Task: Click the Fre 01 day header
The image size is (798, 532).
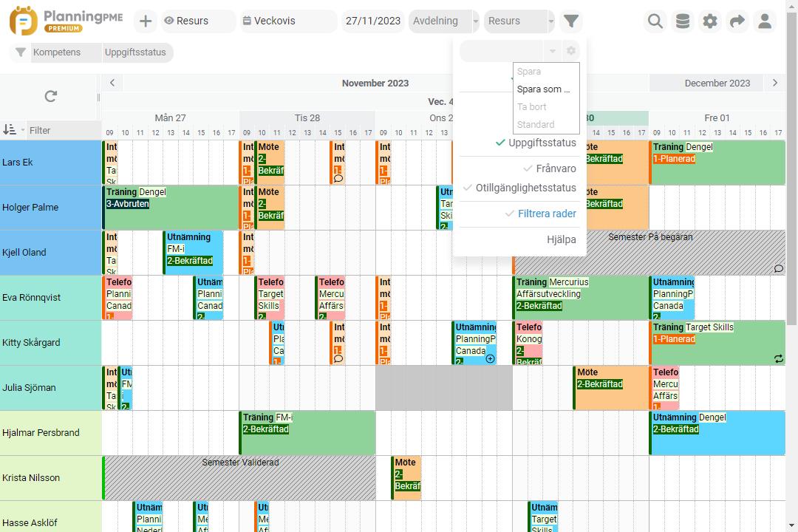Action: pyautogui.click(x=717, y=118)
